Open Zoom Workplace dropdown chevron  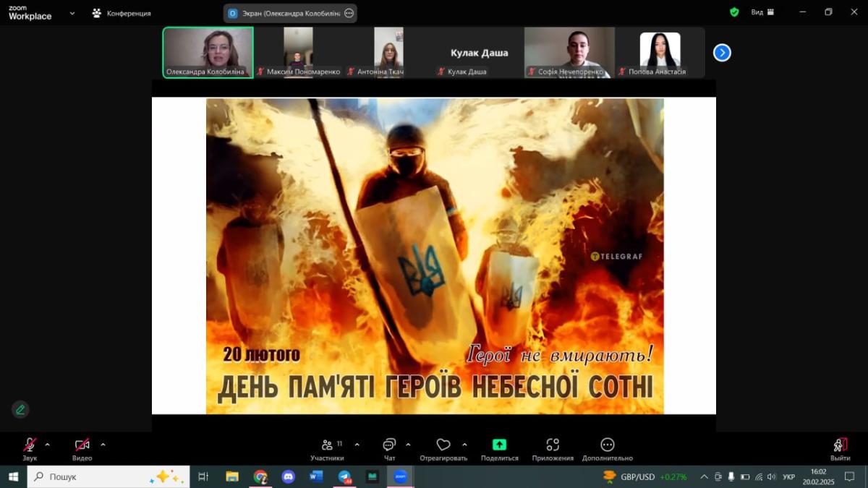[72, 13]
